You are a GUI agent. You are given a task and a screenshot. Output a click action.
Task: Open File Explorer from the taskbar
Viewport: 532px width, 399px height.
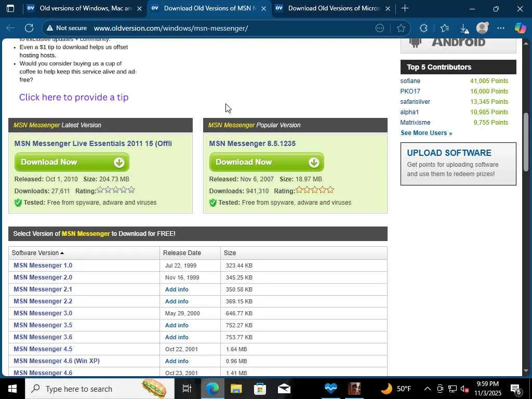point(236,389)
